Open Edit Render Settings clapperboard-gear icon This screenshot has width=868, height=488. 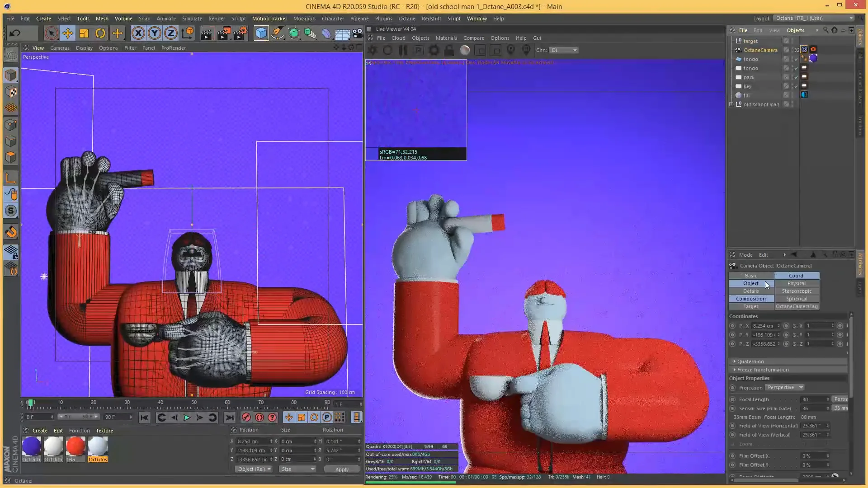pyautogui.click(x=240, y=33)
